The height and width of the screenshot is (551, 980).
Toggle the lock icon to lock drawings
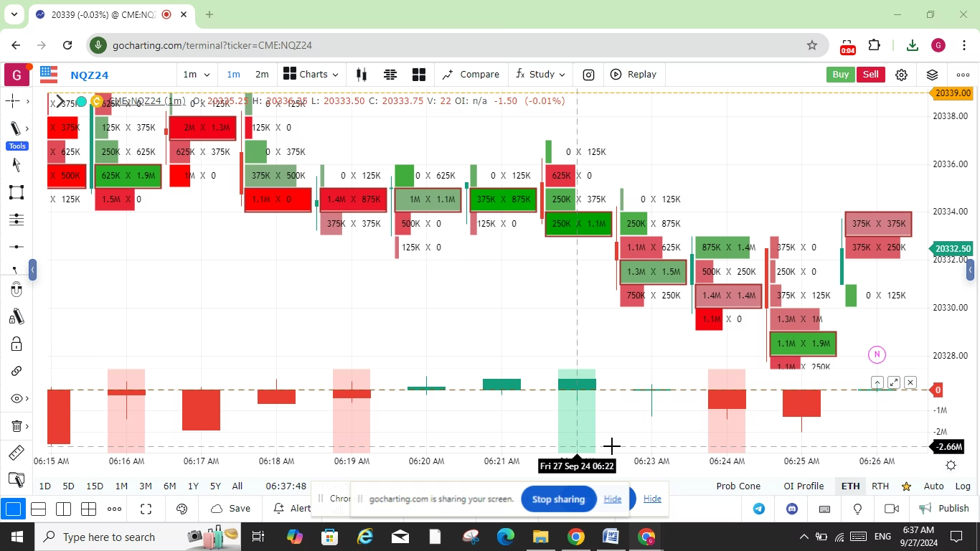click(x=16, y=344)
